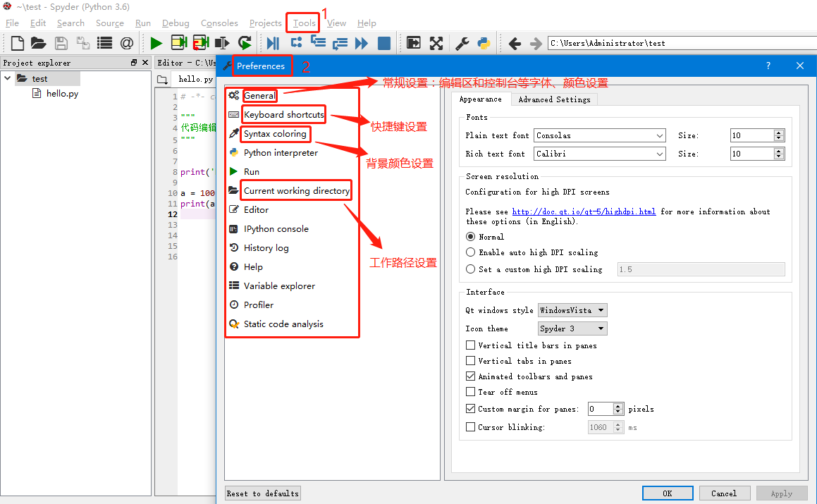Open the Consoles menu
The image size is (817, 504).
[x=219, y=23]
